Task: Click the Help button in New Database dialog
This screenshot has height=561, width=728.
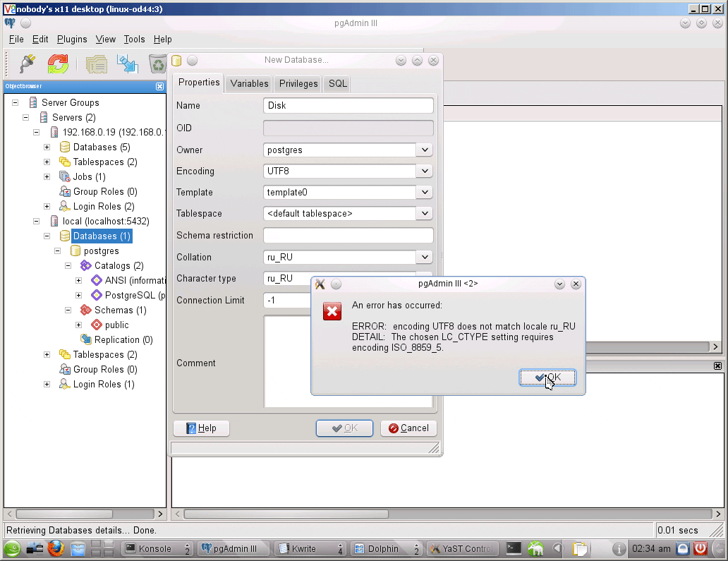Action: pos(201,428)
